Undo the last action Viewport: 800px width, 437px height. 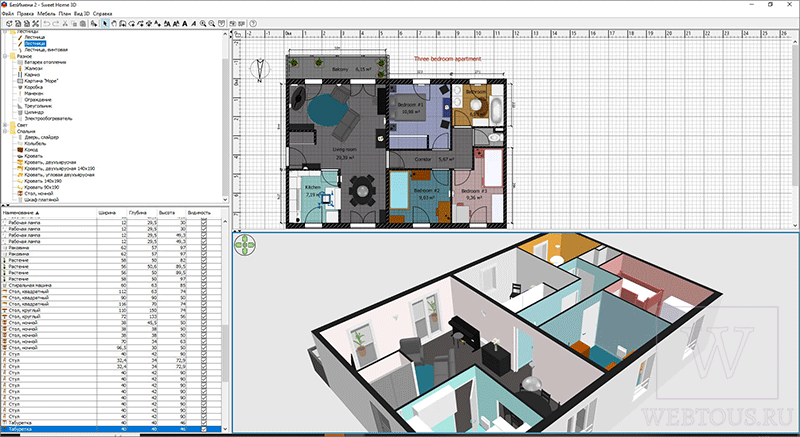pyautogui.click(x=46, y=23)
